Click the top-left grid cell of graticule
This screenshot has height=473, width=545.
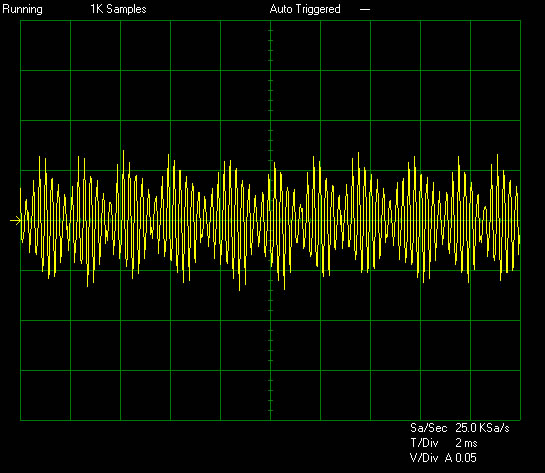point(46,46)
